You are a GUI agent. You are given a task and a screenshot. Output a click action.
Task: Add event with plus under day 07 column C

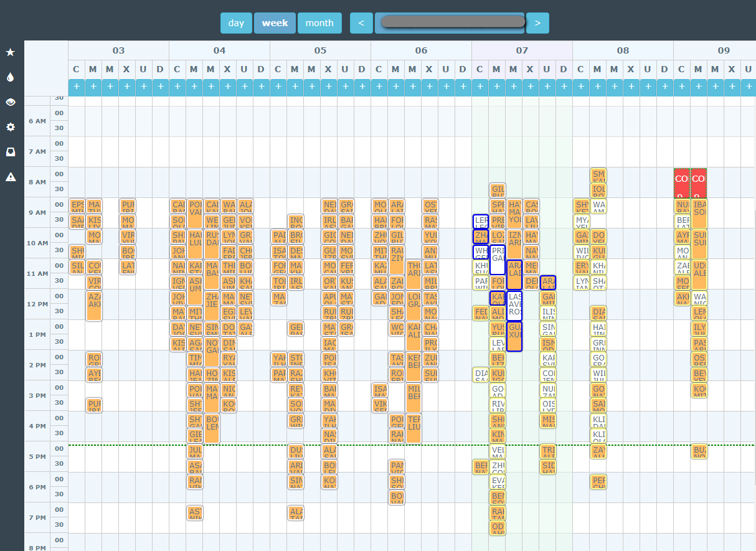tap(480, 88)
